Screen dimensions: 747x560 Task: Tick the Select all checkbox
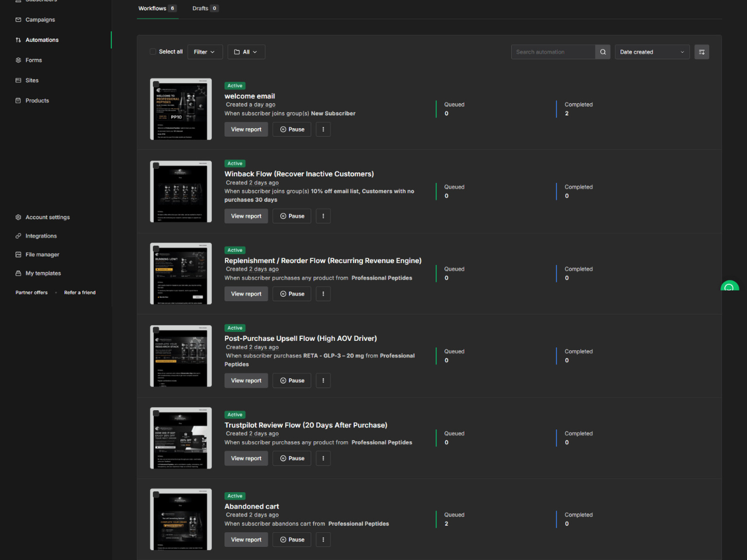[x=153, y=52]
